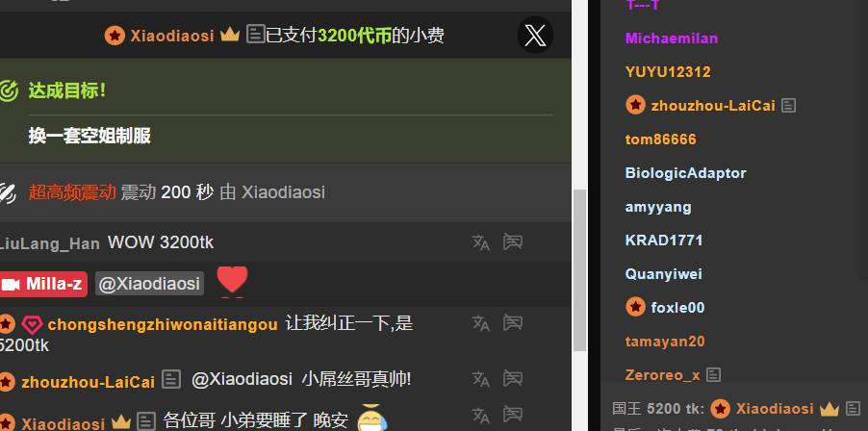This screenshot has width=868, height=431.
Task: Open Michaemilan's profile from user list
Action: (x=672, y=38)
